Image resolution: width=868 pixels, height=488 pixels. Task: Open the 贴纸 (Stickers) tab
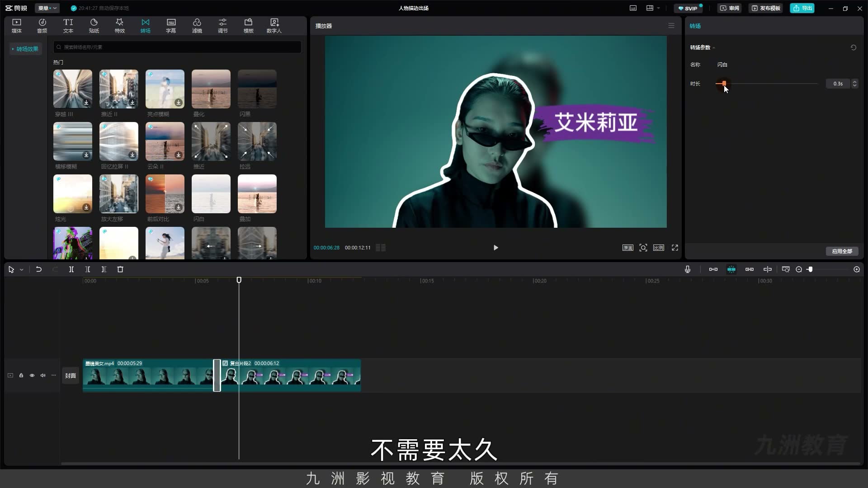(94, 26)
